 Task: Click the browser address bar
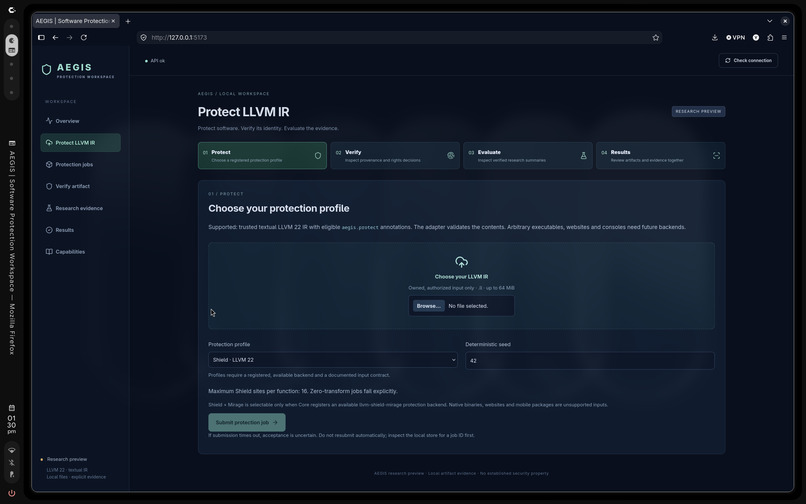coord(399,38)
